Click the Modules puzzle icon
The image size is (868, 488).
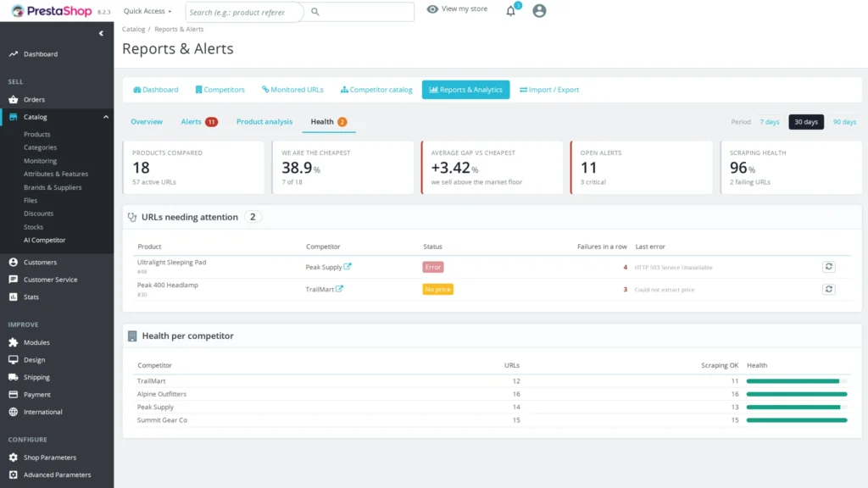pyautogui.click(x=14, y=342)
